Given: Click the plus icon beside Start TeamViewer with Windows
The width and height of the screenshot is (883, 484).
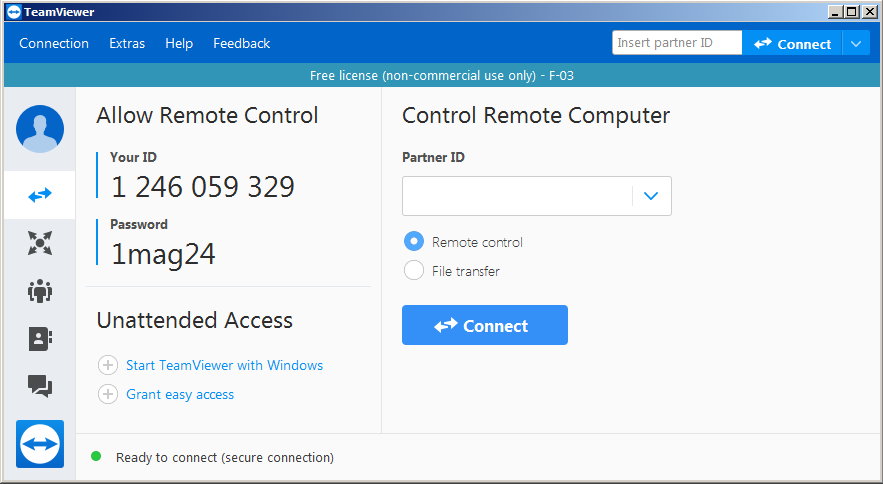Looking at the screenshot, I should click(108, 365).
